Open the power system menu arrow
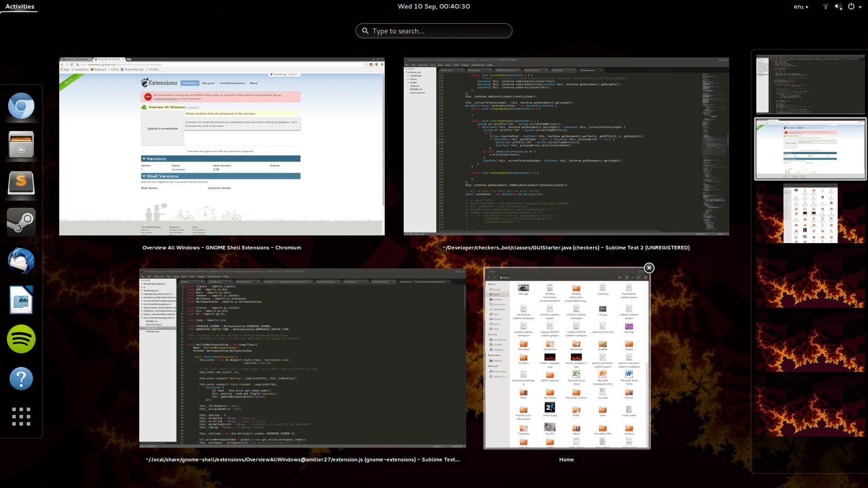 (x=860, y=6)
